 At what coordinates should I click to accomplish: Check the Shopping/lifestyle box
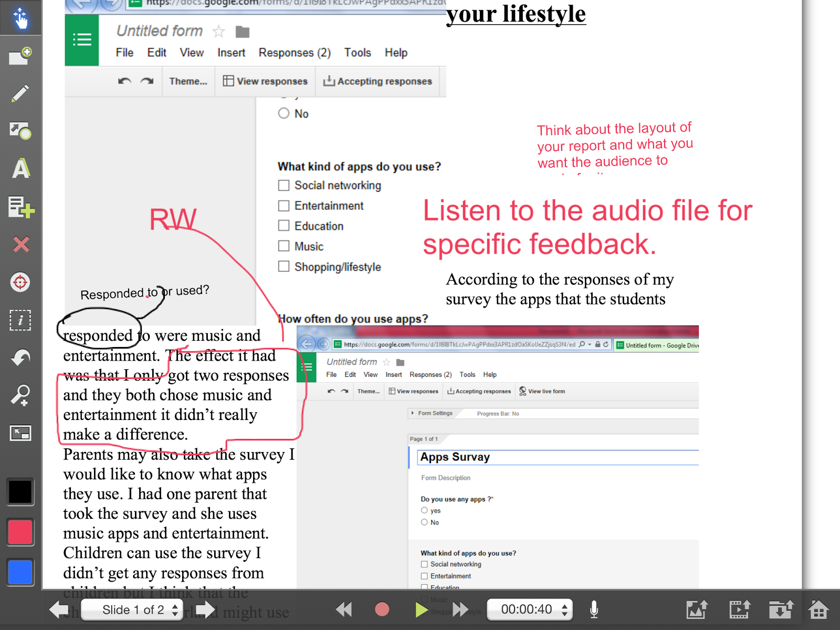(x=283, y=267)
